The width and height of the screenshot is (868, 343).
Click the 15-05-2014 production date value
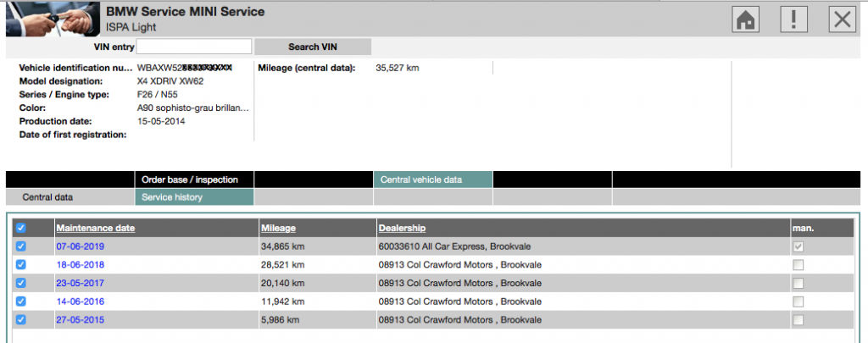[161, 121]
